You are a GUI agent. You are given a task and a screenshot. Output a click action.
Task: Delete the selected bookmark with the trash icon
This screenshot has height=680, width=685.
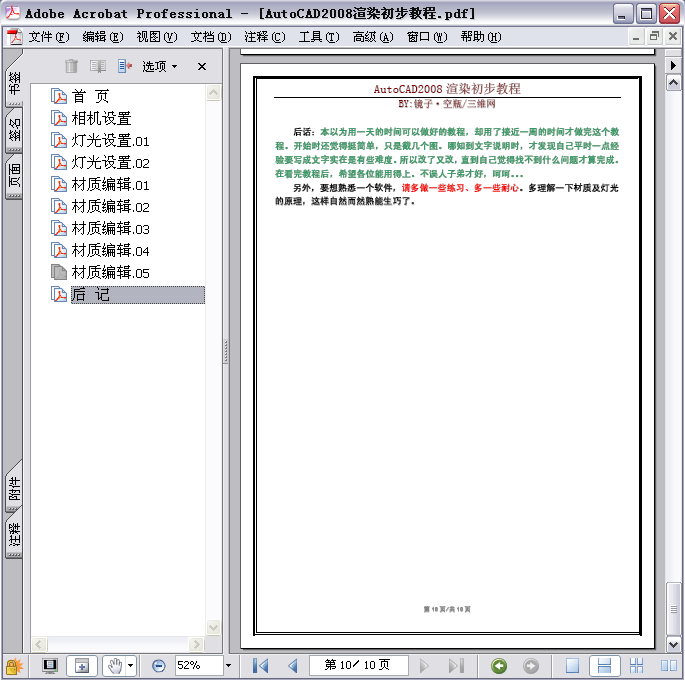(x=71, y=66)
